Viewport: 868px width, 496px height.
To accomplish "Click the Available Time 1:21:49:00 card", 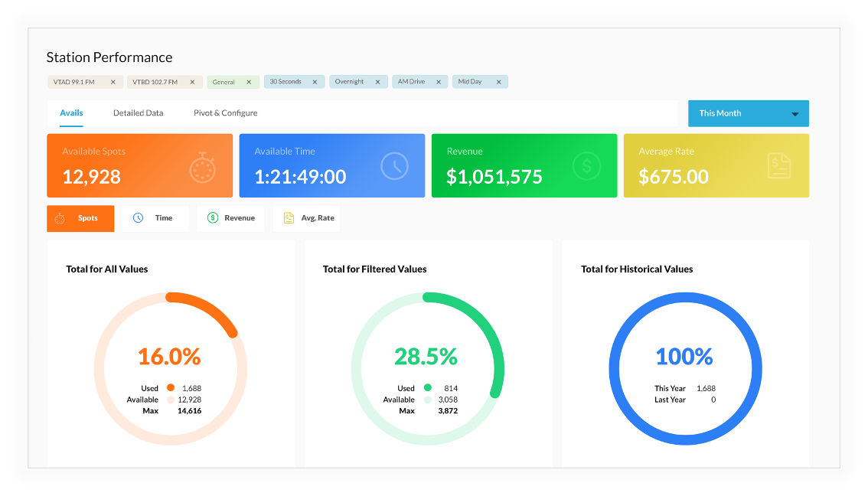I will [x=332, y=165].
